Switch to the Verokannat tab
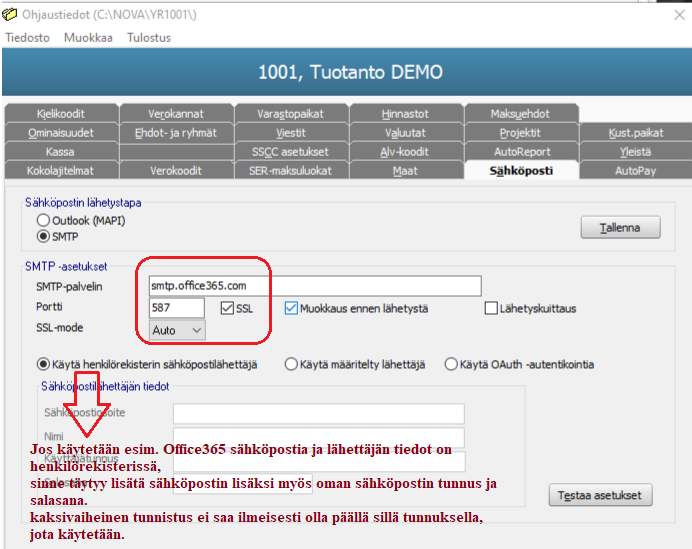692x549 pixels. point(176,114)
